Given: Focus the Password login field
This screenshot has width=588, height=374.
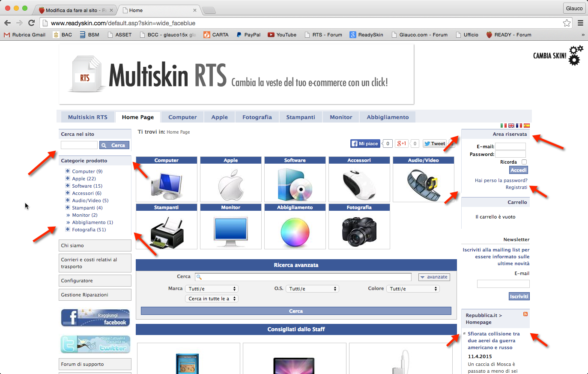Looking at the screenshot, I should [510, 154].
